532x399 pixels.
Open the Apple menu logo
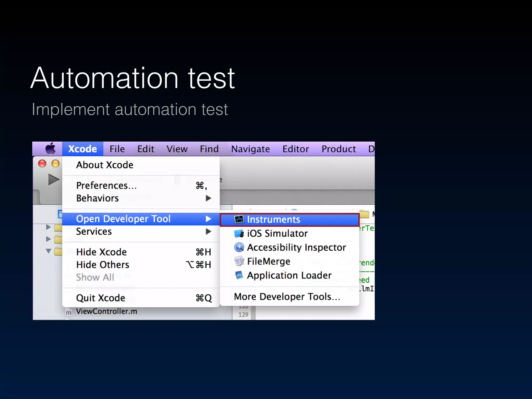click(51, 149)
